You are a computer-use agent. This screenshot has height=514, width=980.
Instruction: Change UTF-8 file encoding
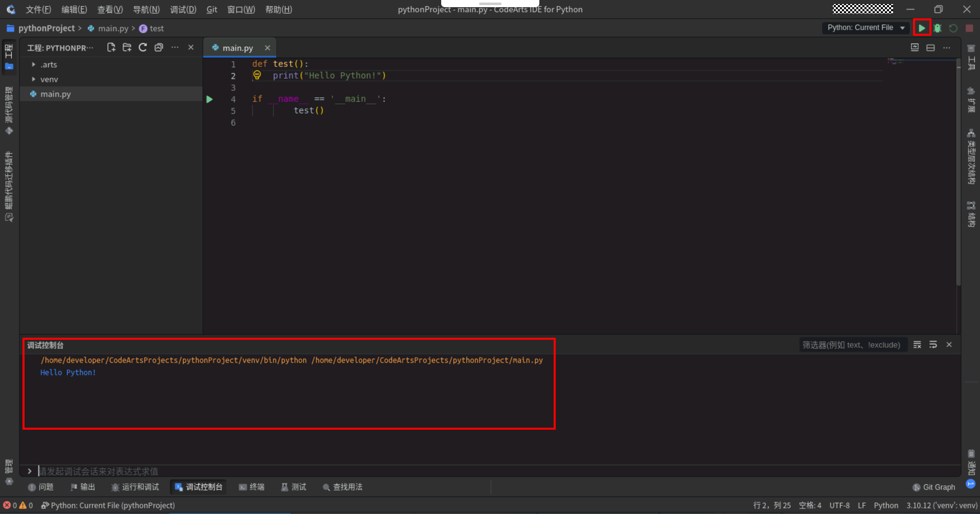tap(839, 505)
